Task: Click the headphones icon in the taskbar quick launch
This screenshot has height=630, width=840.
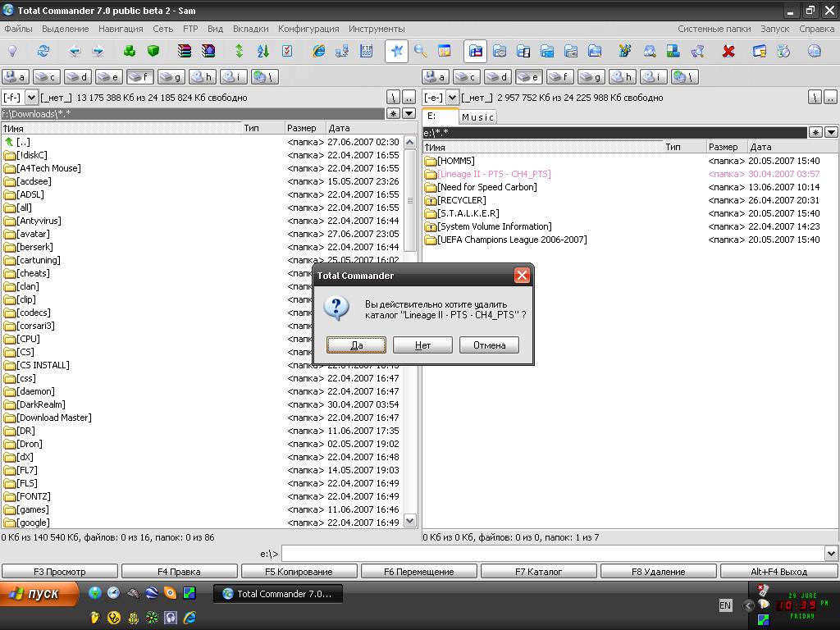Action: 171,618
